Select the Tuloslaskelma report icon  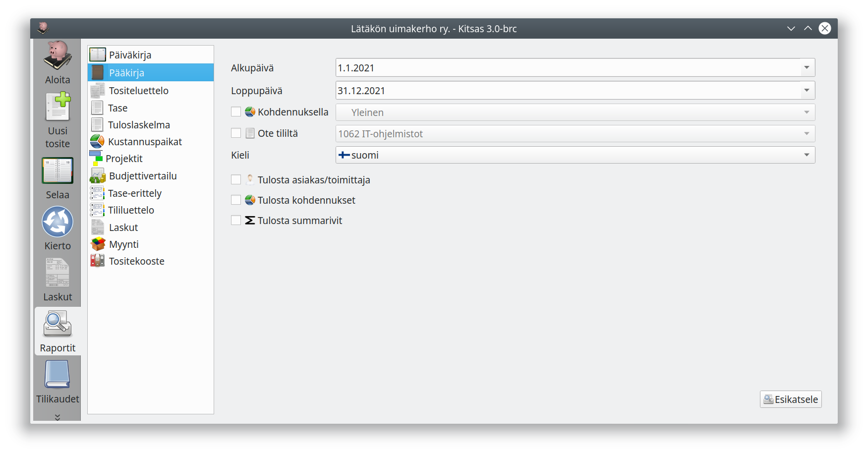98,124
